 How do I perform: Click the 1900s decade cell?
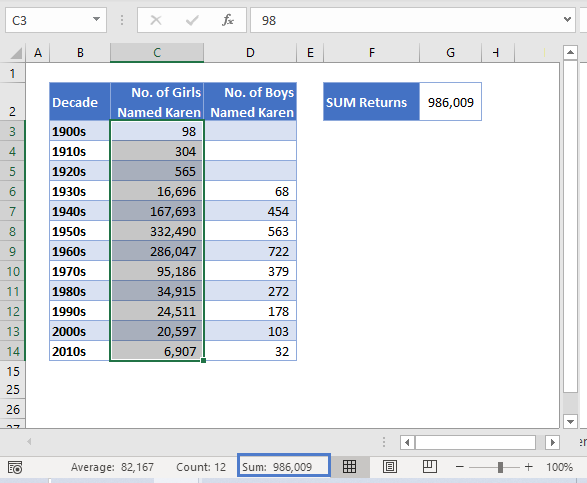point(80,131)
